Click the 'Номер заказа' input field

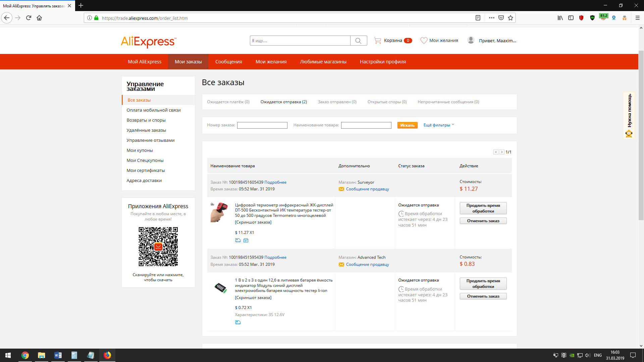(x=262, y=125)
